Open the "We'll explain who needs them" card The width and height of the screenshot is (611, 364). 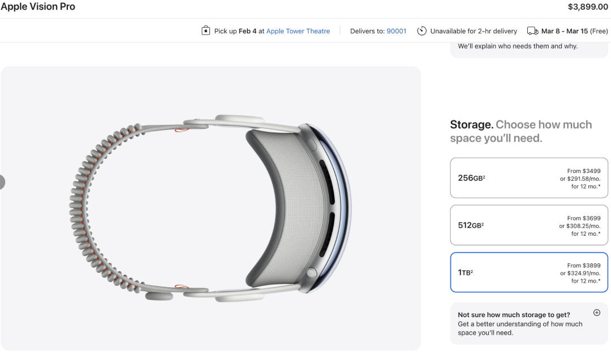518,46
